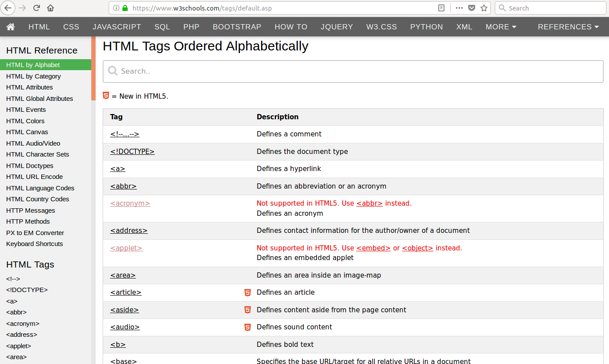Image resolution: width=609 pixels, height=364 pixels.
Task: Click the HTML5 badge next to article tag
Action: click(247, 293)
